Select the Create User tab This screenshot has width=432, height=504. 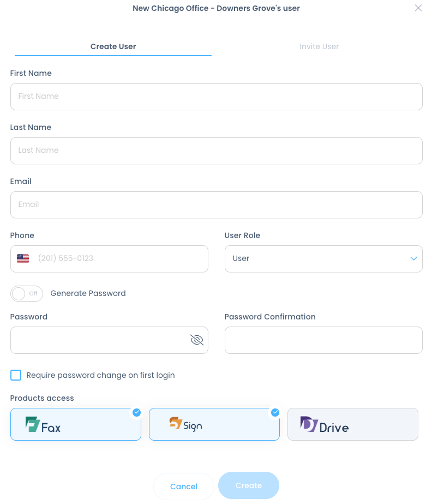tap(113, 46)
